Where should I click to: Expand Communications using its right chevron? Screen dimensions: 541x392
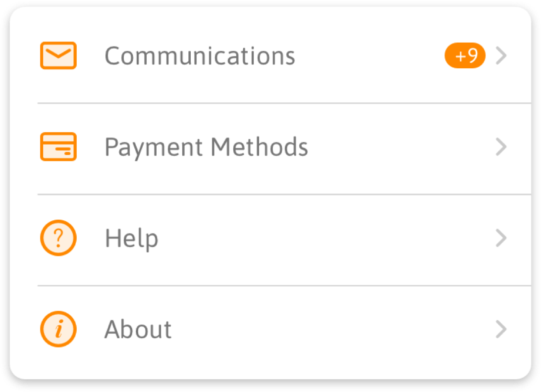pos(501,56)
